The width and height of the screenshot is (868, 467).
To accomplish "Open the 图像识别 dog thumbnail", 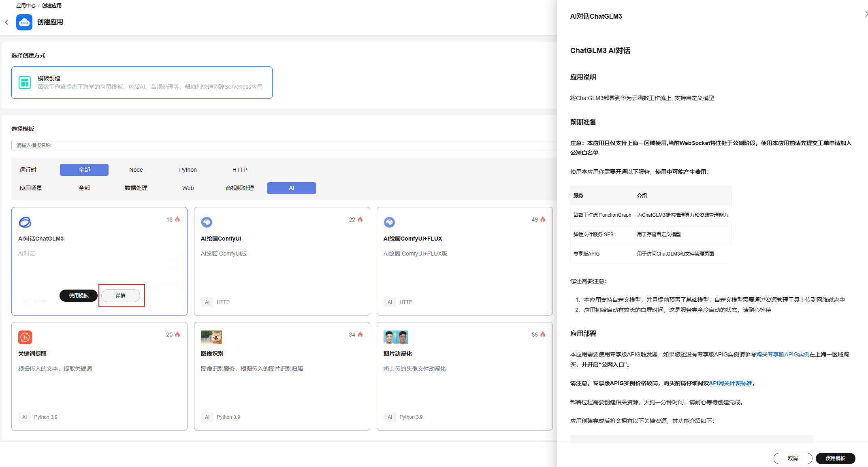I will tap(211, 337).
